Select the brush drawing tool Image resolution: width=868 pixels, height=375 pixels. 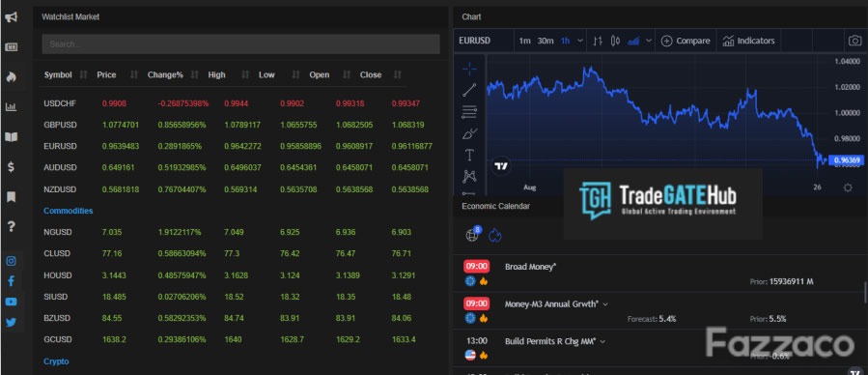(x=469, y=133)
